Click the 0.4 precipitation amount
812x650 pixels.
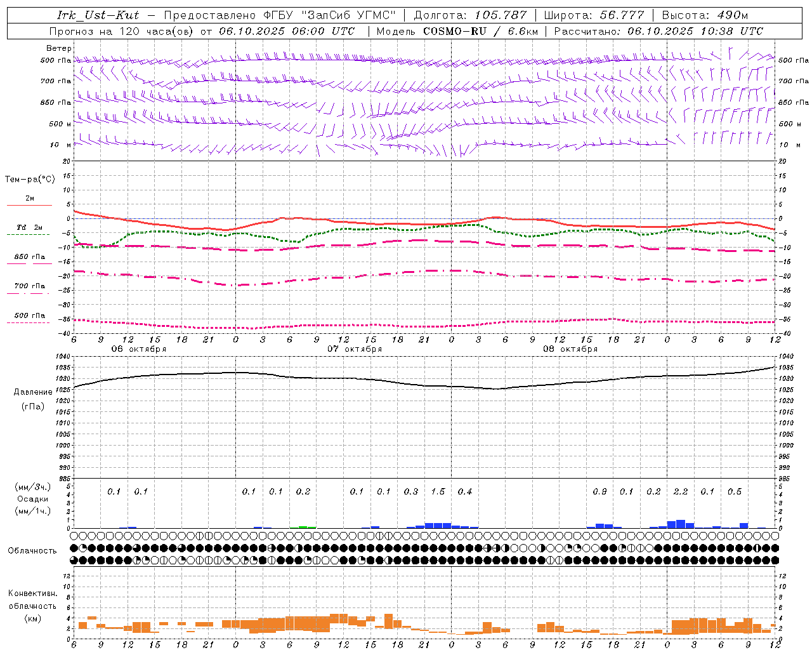tap(465, 491)
